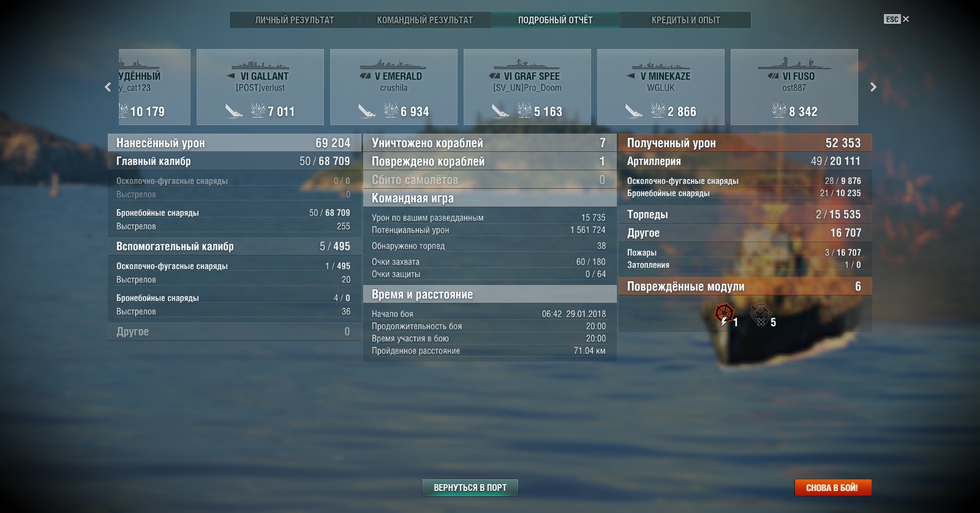Screen dimensions: 980x513
Task: Click the damage burst icon on the Emerald card
Action: click(x=391, y=110)
